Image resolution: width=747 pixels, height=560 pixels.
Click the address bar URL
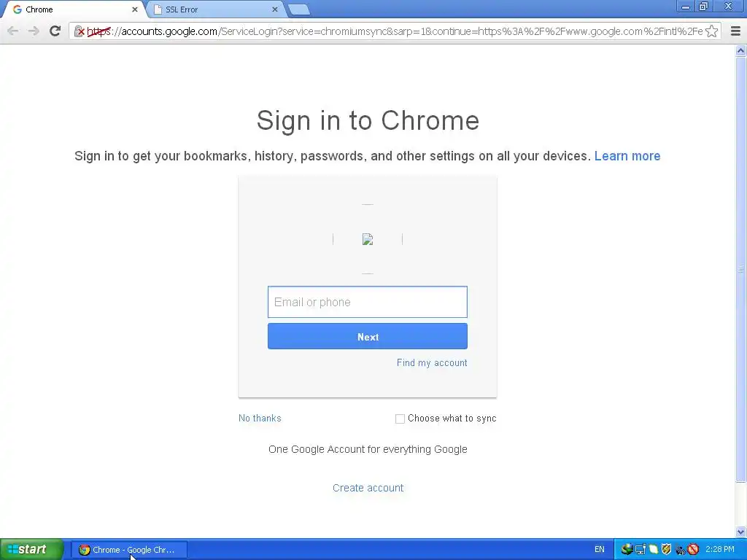[395, 31]
